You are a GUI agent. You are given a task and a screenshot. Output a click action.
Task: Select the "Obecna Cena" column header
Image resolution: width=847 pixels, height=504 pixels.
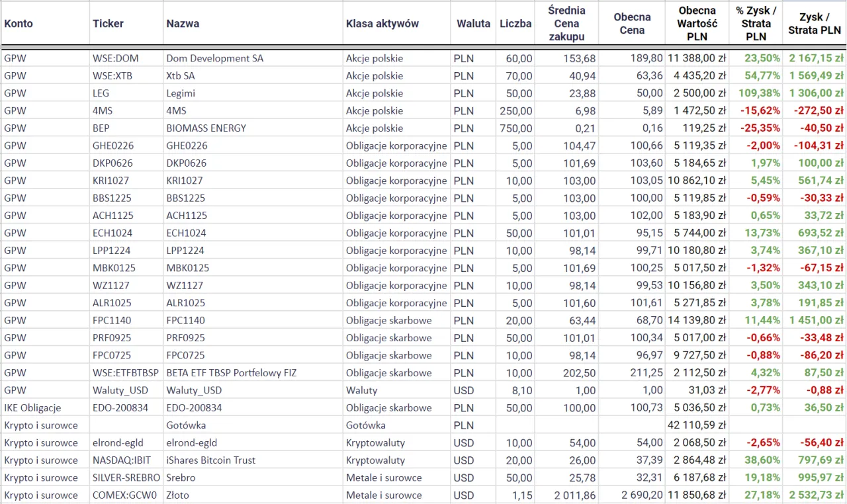[x=632, y=23]
